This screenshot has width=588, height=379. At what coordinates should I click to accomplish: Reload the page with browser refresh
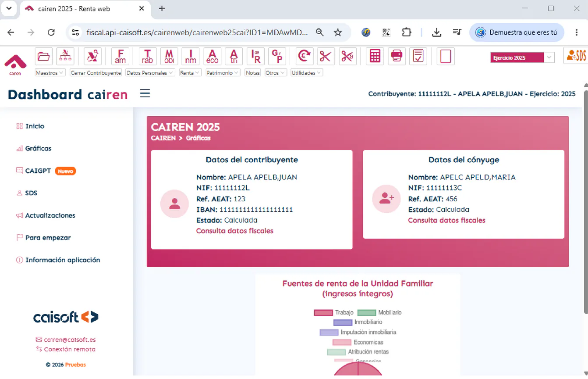tap(51, 32)
